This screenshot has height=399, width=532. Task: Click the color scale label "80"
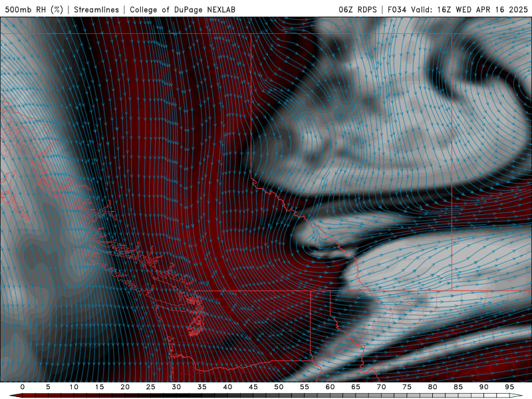point(433,387)
